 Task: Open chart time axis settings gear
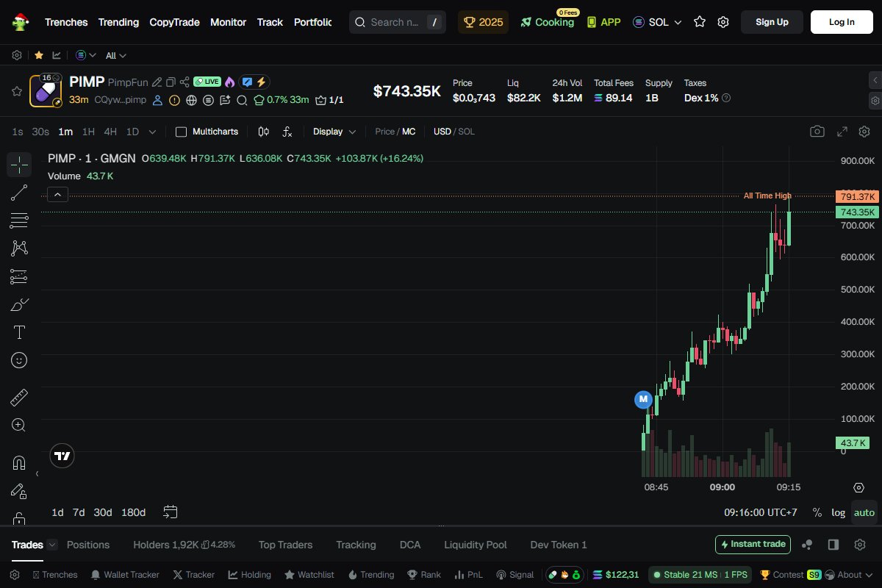[x=858, y=487]
